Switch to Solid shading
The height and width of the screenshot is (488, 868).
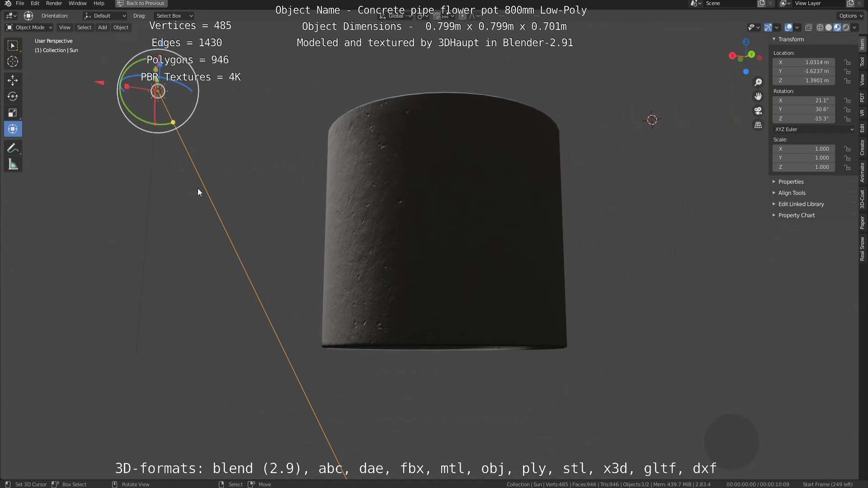[829, 28]
